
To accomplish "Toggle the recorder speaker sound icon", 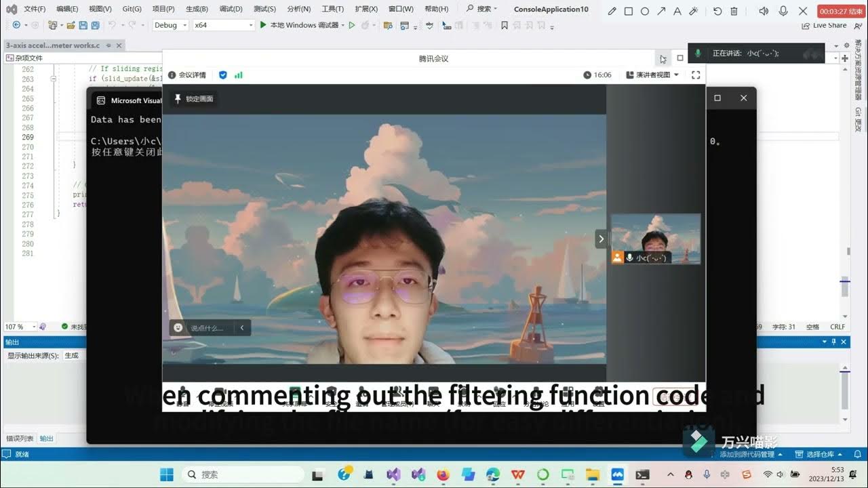I will [764, 11].
